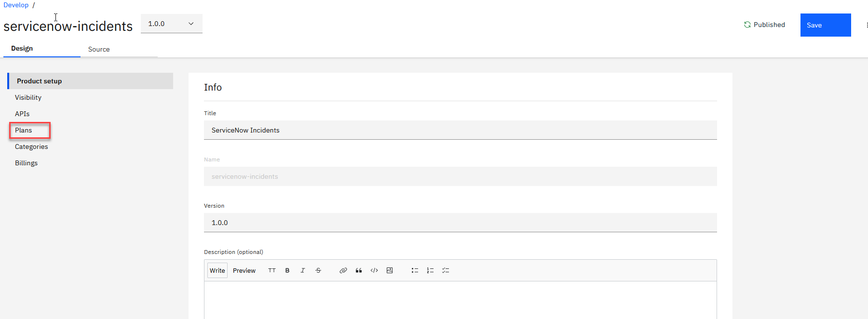The height and width of the screenshot is (319, 868).
Task: Insert a bulleted list
Action: (x=415, y=270)
